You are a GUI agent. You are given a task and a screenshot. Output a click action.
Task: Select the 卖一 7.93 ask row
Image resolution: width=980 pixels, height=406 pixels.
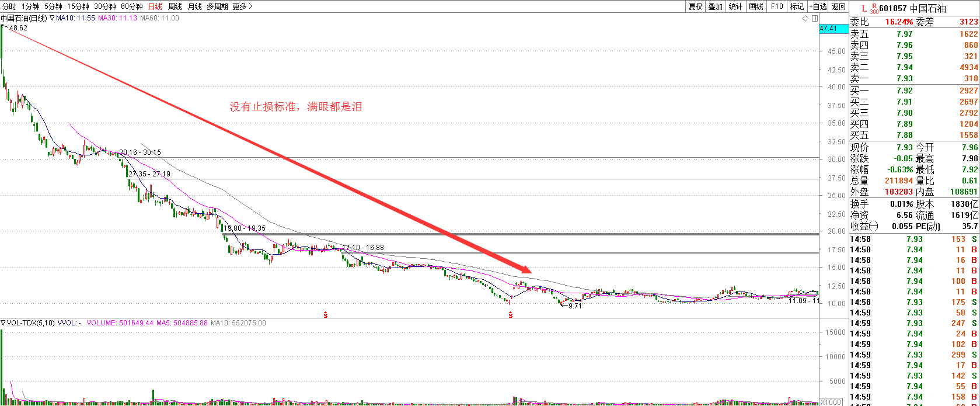[914, 78]
